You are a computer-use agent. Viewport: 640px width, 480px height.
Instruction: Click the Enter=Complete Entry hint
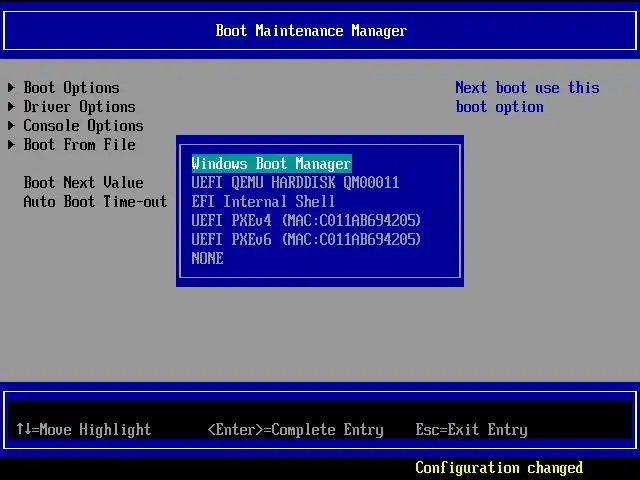click(x=296, y=429)
